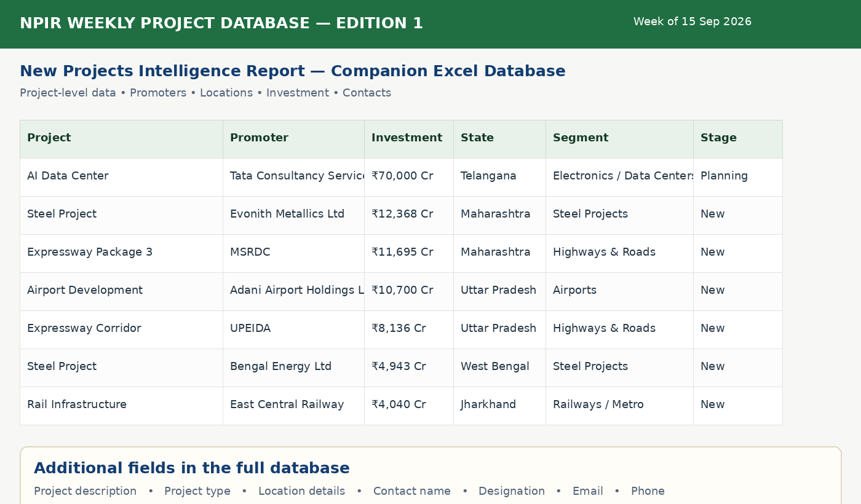Click the West Bengal state cell
This screenshot has width=861, height=504.
499,368
